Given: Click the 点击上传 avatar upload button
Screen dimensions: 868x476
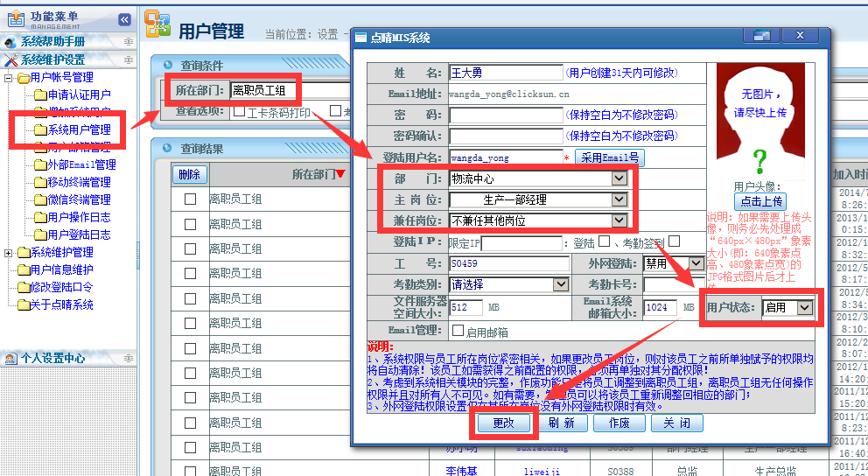Looking at the screenshot, I should coord(760,201).
